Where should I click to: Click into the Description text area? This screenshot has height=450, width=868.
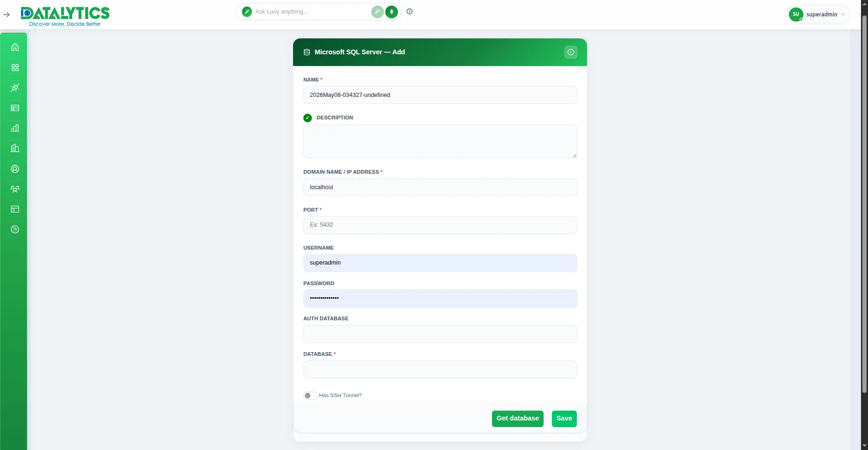440,141
